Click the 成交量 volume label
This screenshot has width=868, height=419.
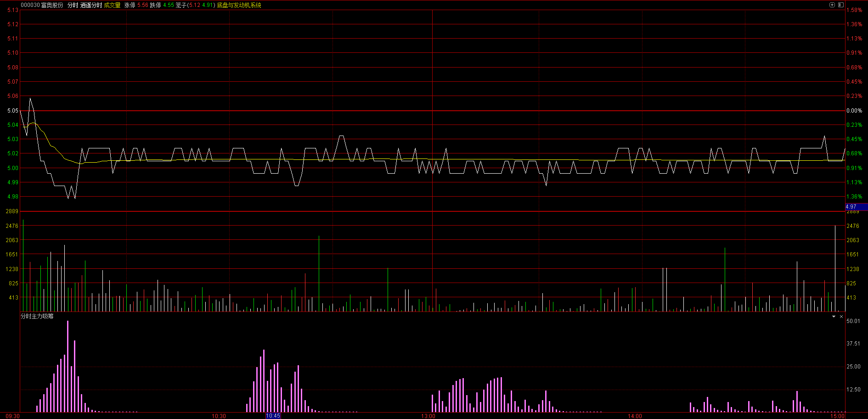112,5
